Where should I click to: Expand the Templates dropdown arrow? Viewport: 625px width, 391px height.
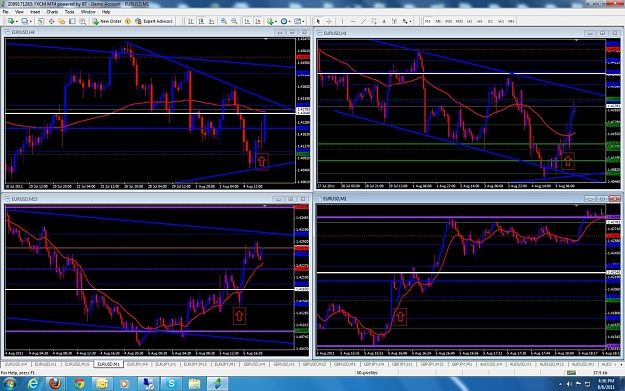pyautogui.click(x=303, y=22)
